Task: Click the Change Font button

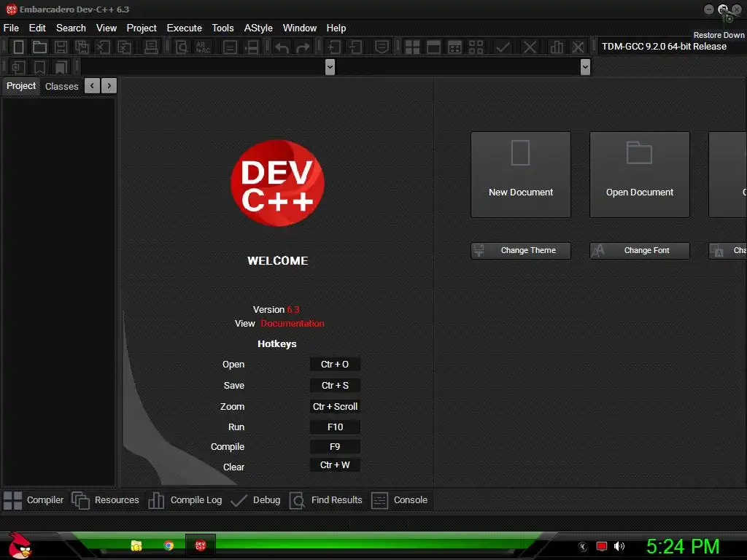Action: click(x=639, y=251)
